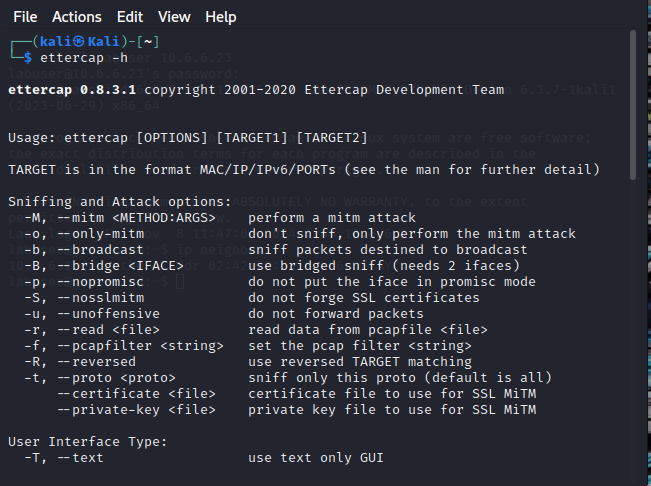
Task: Open the View menu
Action: 174,17
